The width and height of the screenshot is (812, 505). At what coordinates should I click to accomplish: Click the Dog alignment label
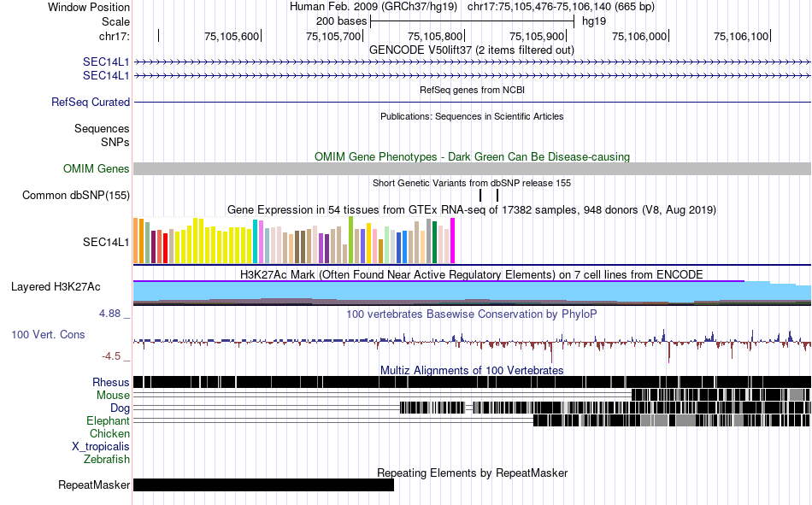click(121, 408)
